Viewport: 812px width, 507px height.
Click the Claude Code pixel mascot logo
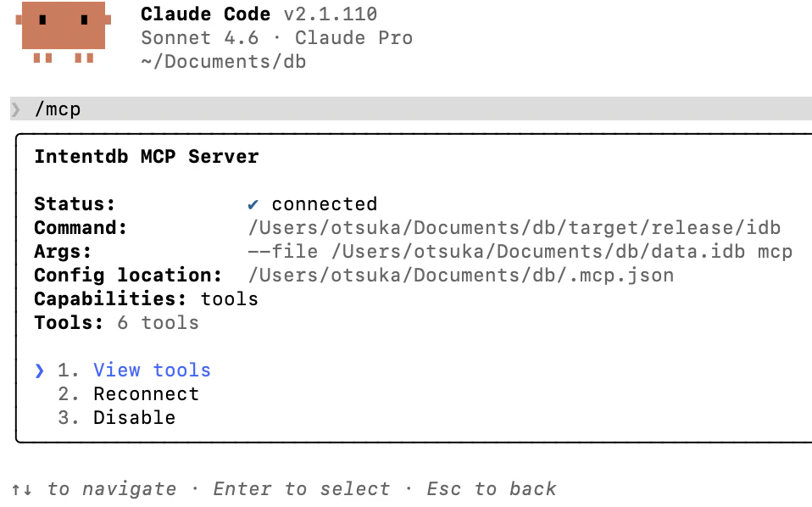[x=64, y=32]
